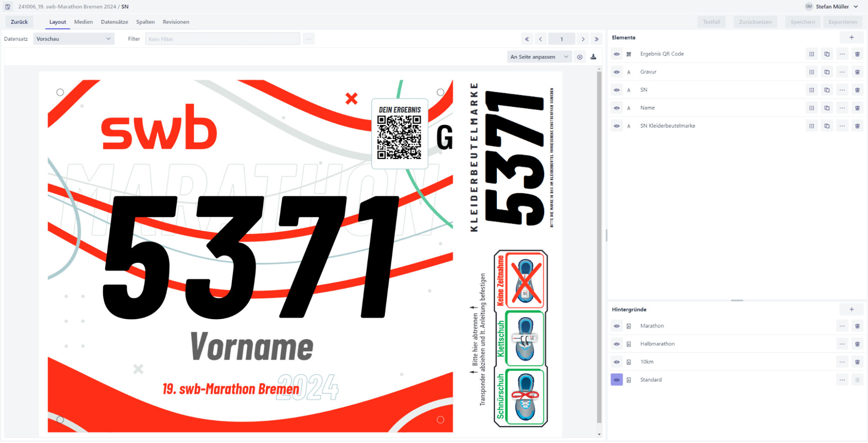Click the Testfall button
This screenshot has height=443, width=868.
coord(711,22)
